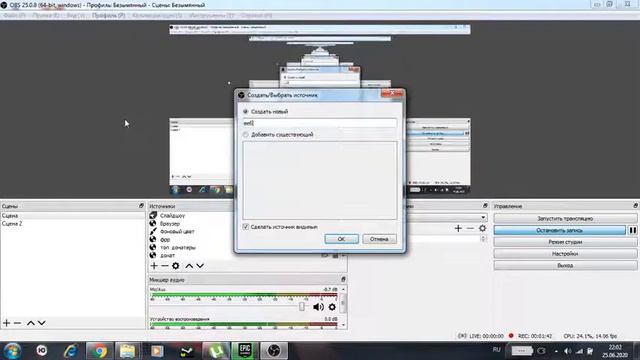Open Google Chrome from the taskbar

click(x=99, y=351)
